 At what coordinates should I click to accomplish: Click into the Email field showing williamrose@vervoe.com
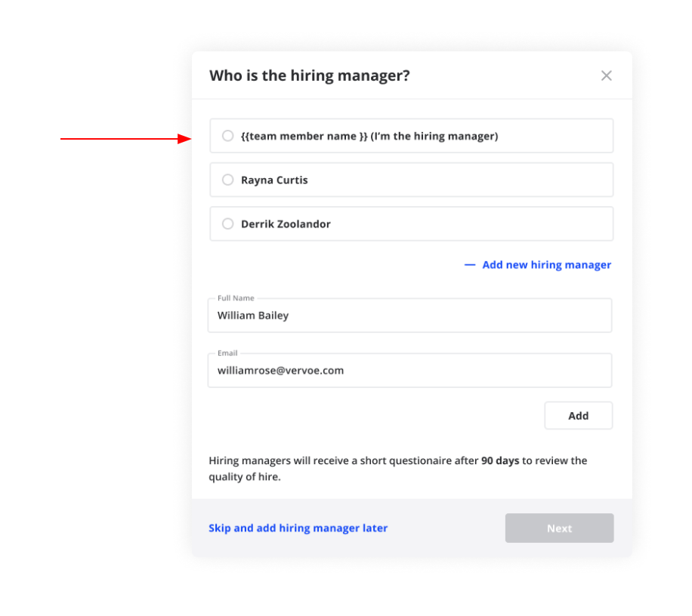click(409, 371)
